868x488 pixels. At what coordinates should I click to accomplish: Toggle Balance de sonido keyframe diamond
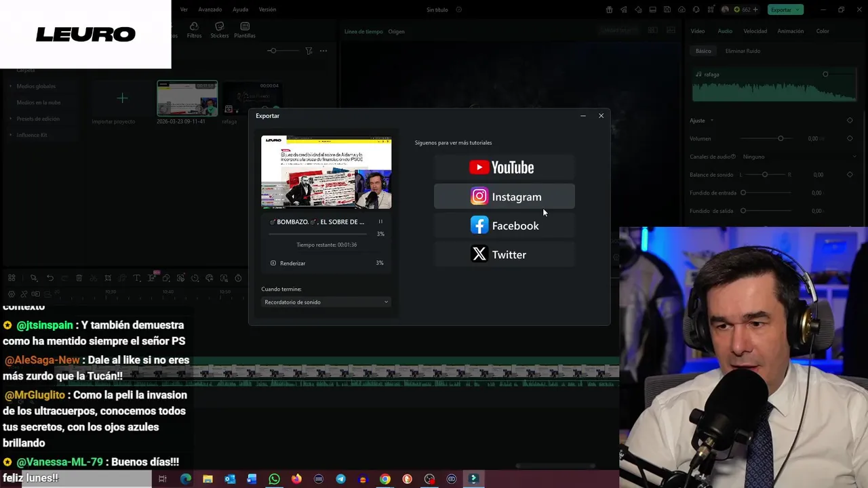[850, 175]
